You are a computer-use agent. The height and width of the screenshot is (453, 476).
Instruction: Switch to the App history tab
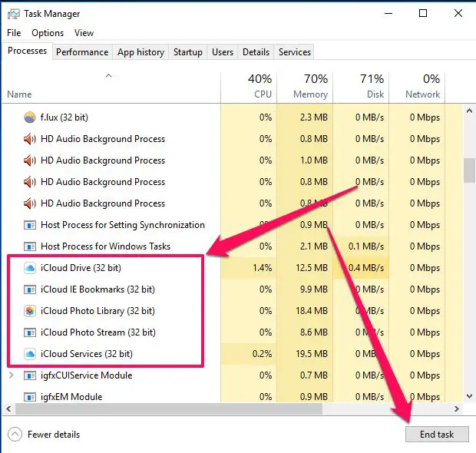tap(140, 52)
